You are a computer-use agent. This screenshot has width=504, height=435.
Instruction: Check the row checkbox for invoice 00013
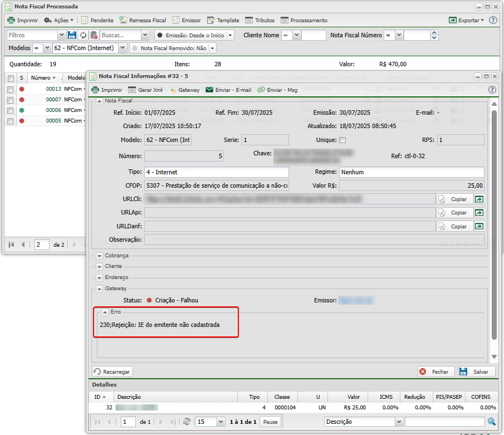click(x=11, y=89)
